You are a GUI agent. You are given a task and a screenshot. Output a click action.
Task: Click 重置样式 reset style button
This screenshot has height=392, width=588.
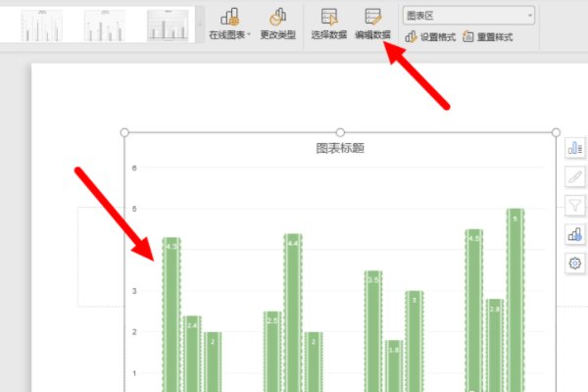tap(488, 37)
